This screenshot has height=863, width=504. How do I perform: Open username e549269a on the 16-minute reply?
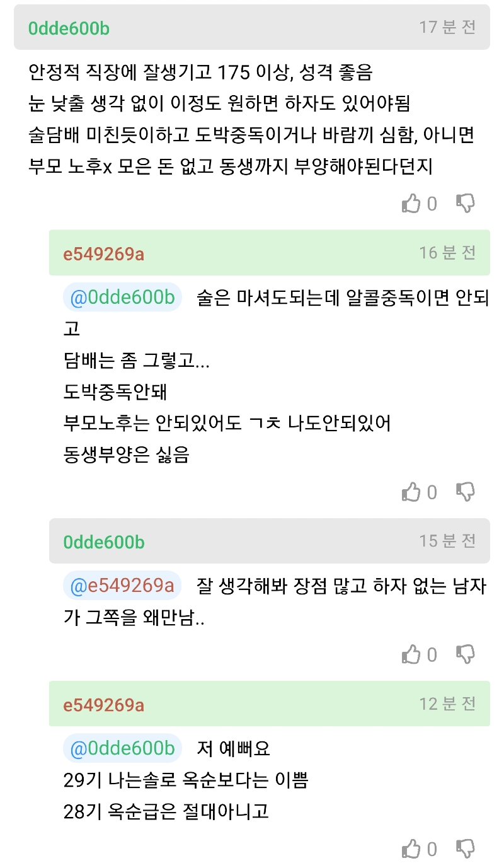(x=104, y=253)
